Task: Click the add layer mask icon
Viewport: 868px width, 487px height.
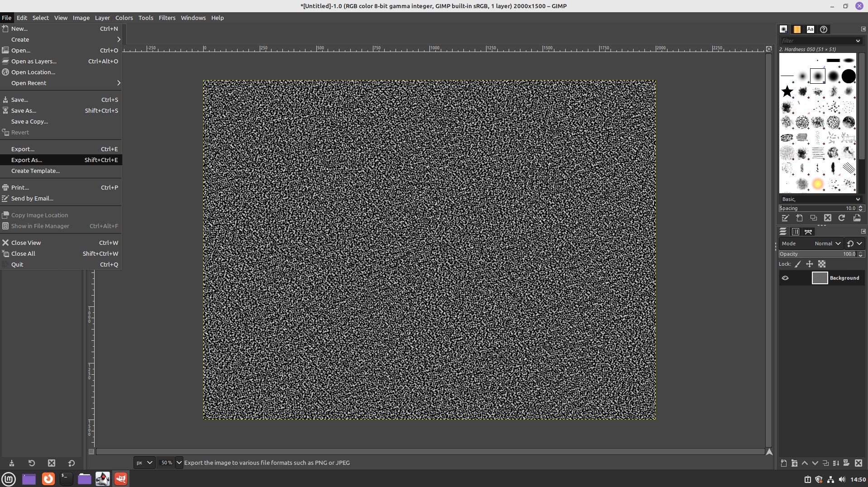Action: pos(846,463)
